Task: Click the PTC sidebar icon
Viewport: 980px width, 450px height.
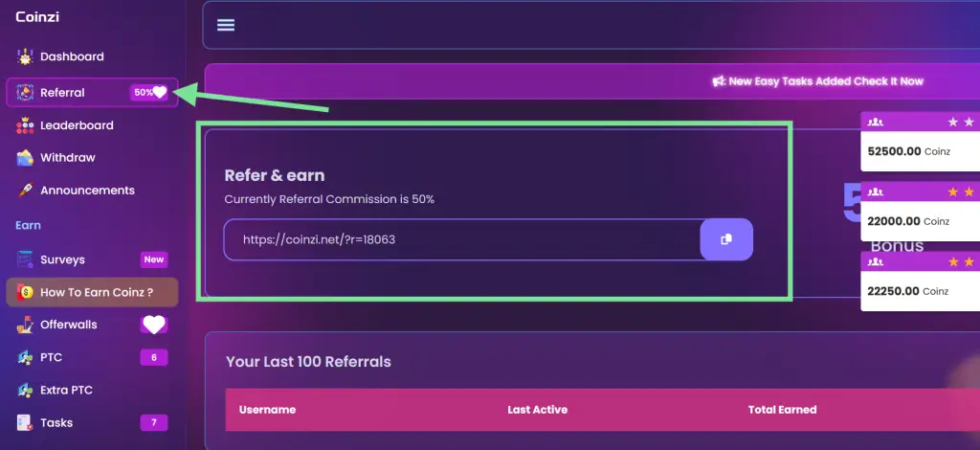Action: (x=26, y=357)
